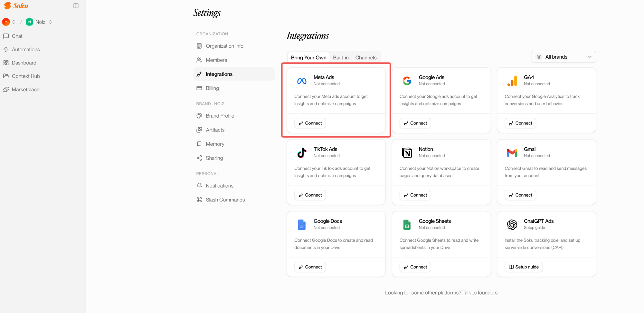Screen dimensions: 644x313
Task: Collapse sidebar using the panel toggle icon
Action: coord(76,5)
